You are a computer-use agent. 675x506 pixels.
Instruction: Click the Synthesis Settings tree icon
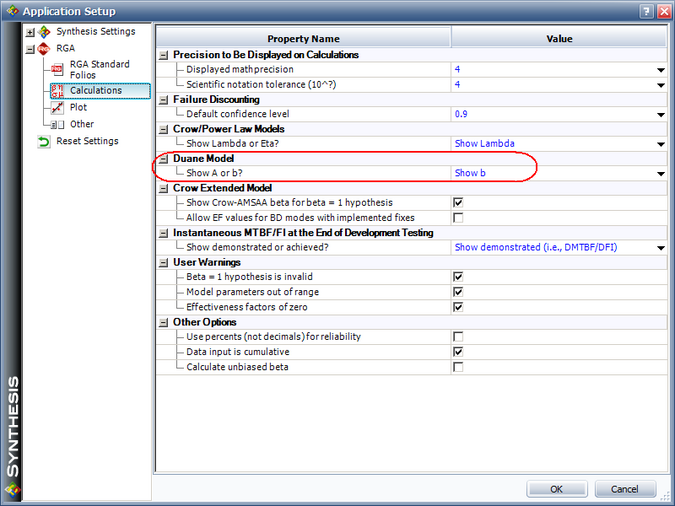44,32
